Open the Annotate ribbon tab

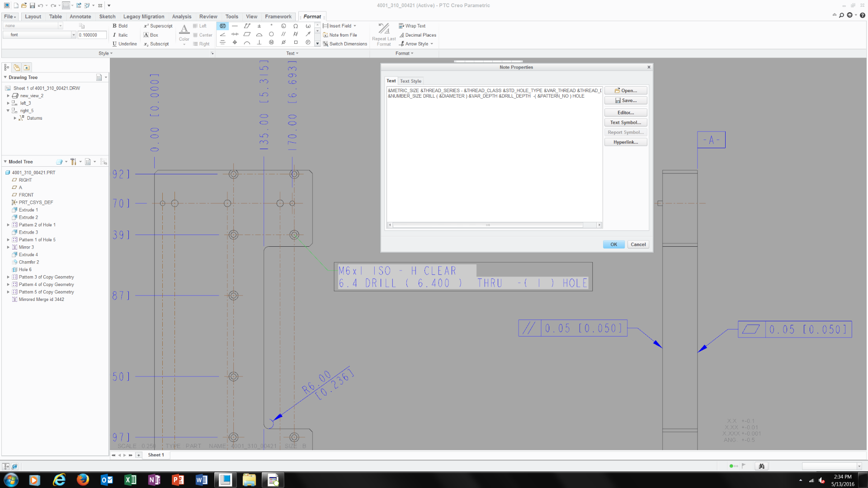[80, 17]
